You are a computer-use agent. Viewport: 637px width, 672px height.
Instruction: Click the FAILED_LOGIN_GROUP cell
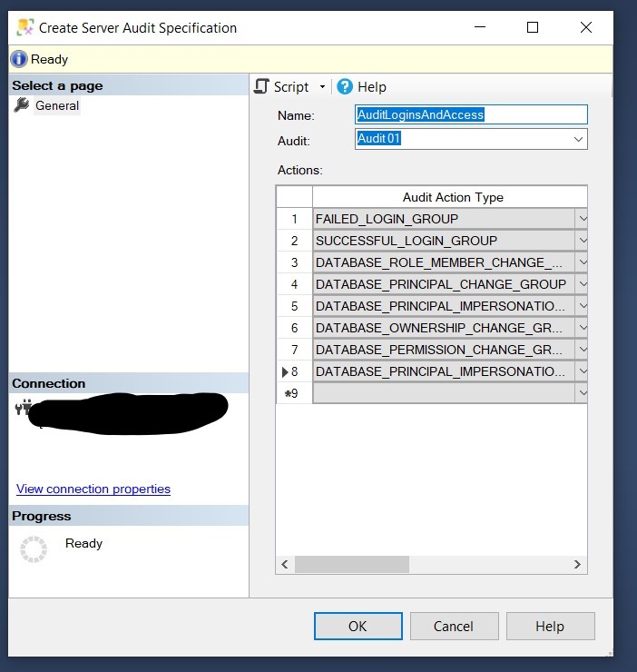tap(444, 219)
